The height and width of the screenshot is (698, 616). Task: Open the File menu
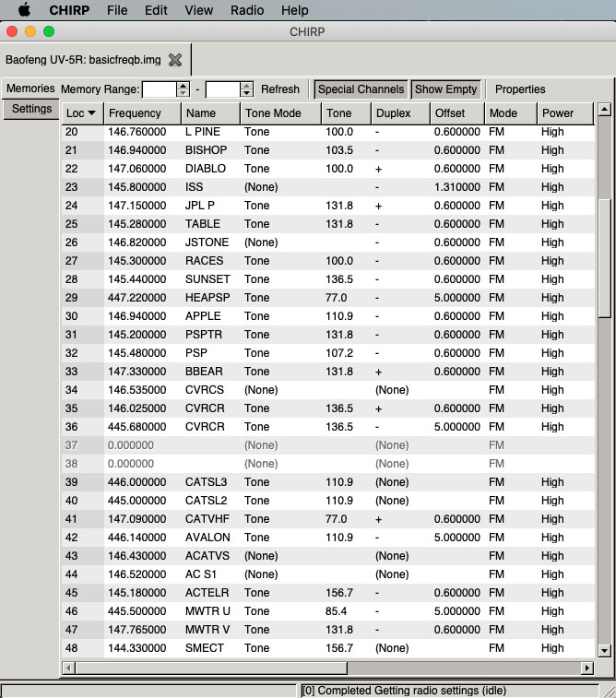(x=117, y=10)
